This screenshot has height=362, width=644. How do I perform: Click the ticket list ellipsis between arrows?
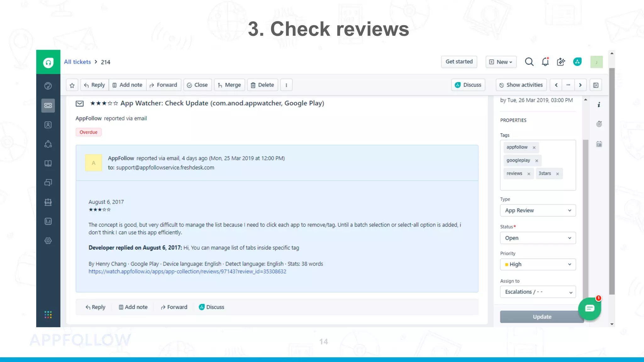click(x=568, y=85)
